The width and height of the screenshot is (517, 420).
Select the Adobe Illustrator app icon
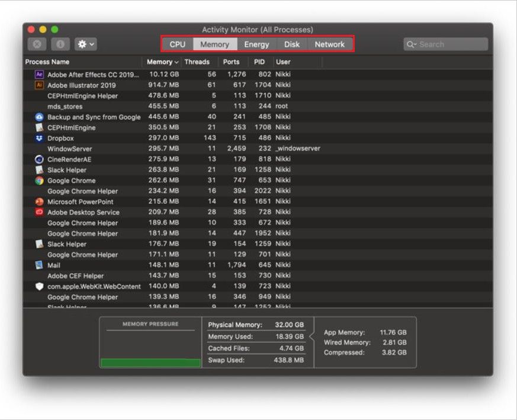[39, 85]
